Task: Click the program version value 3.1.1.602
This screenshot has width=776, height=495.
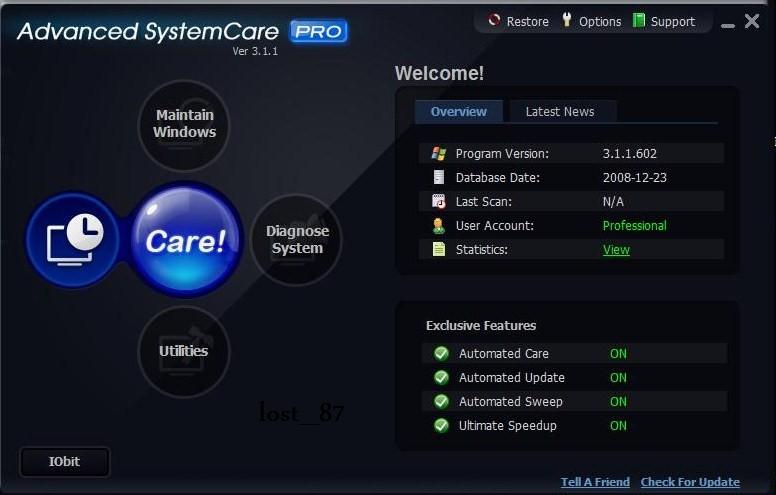Action: (x=630, y=154)
